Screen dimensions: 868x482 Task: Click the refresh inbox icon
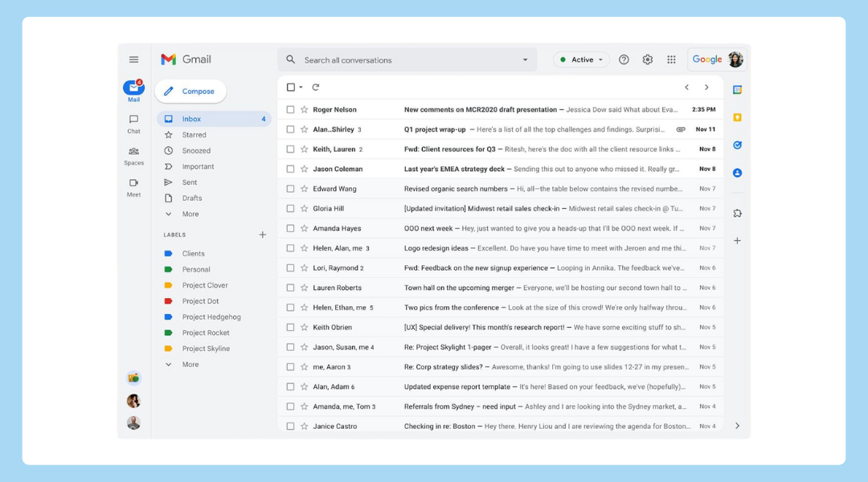(x=316, y=88)
